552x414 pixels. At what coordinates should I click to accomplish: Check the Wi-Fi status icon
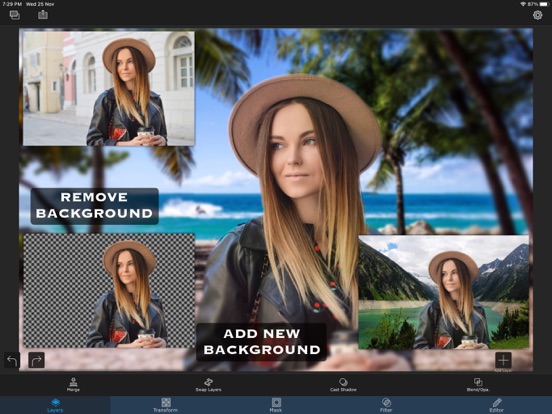pos(522,4)
